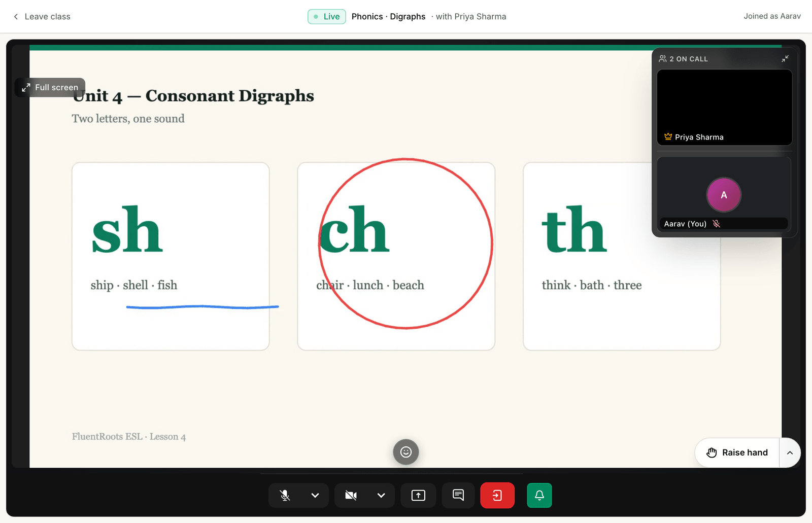Click 'FluentRoots ESL · Lesson 4' footer
This screenshot has width=812, height=523.
tap(129, 437)
